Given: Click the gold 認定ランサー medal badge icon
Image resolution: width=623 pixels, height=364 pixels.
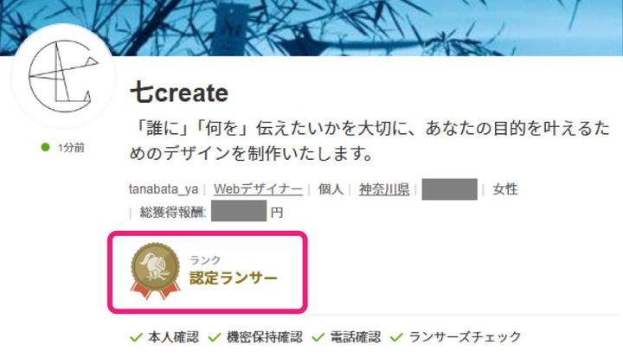Looking at the screenshot, I should [x=156, y=271].
